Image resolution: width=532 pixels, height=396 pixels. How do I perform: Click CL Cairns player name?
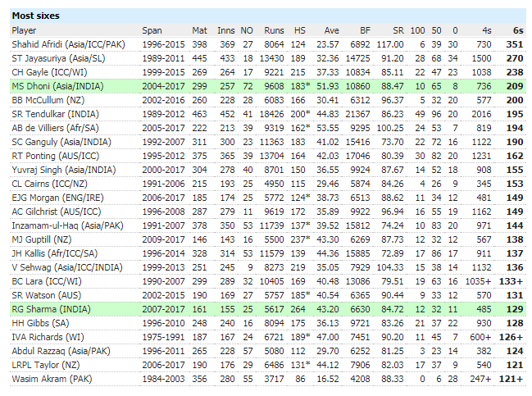pos(49,184)
